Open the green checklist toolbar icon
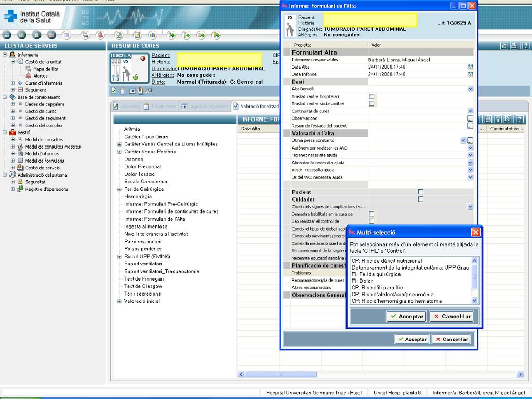Viewport: 532px width, 399px height. pos(119,35)
